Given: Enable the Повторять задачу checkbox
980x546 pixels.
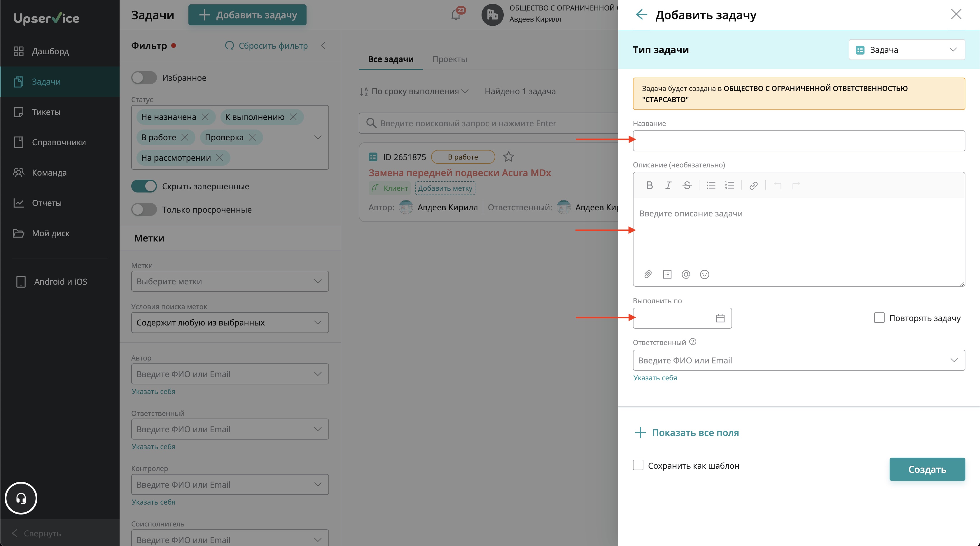Looking at the screenshot, I should click(879, 318).
